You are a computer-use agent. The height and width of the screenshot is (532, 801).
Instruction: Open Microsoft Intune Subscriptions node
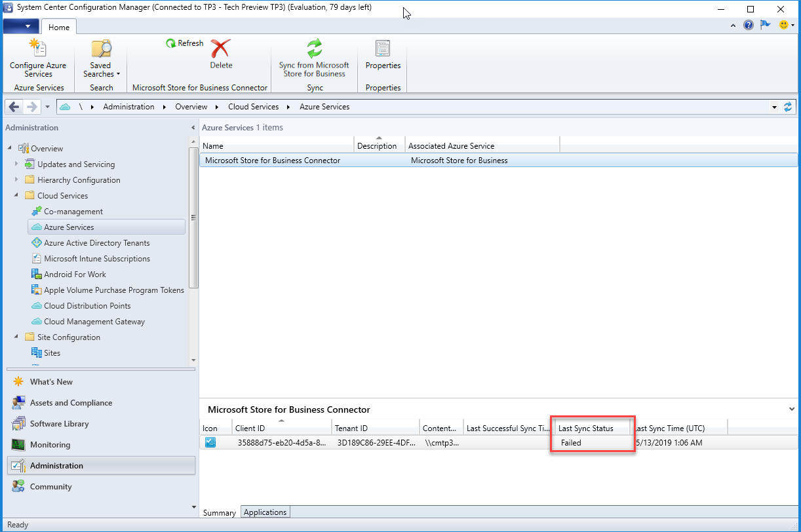coord(96,259)
